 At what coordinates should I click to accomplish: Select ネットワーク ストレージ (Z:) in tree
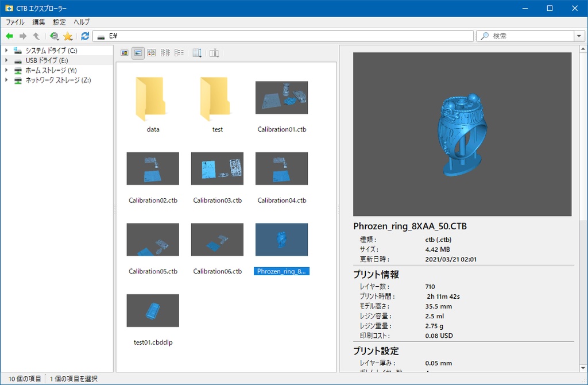(58, 80)
